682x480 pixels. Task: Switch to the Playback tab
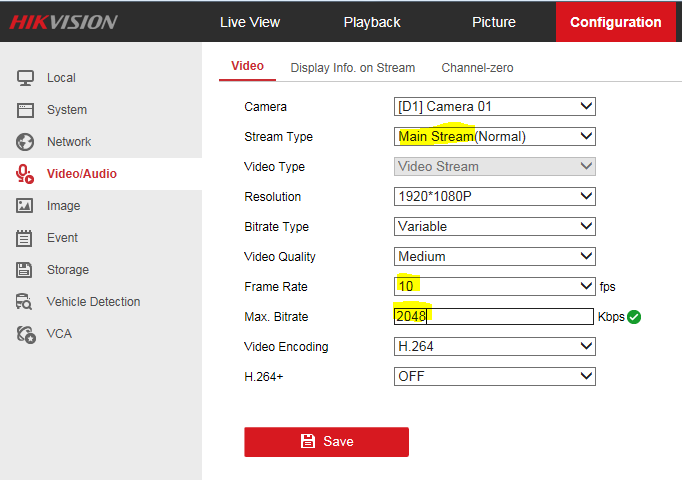(372, 22)
